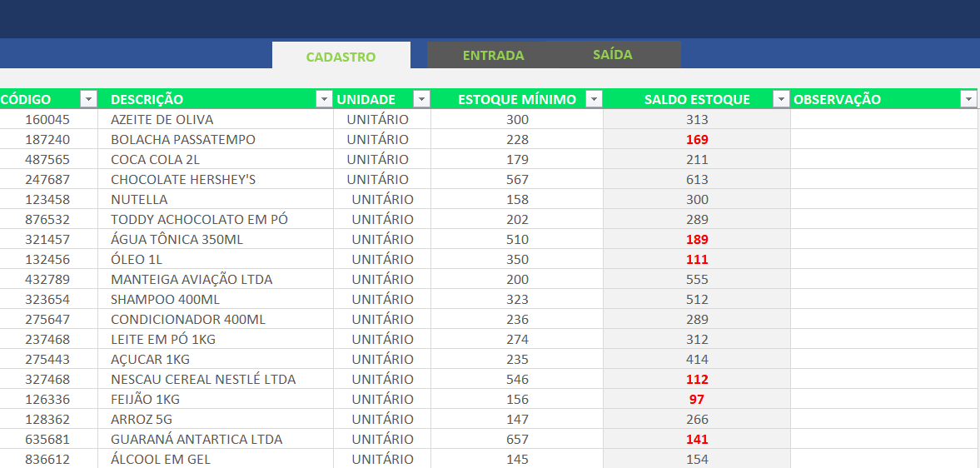Open the UNIDADE column filter dropdown
Image resolution: width=980 pixels, height=468 pixels.
coord(421,99)
